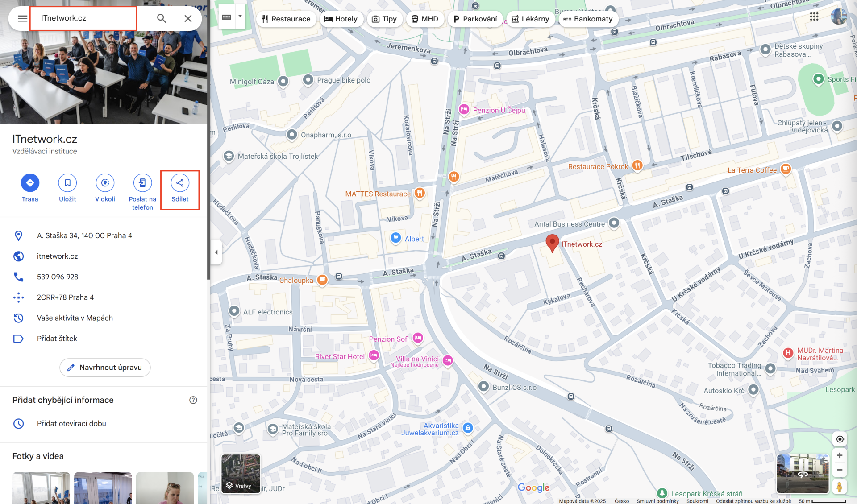
Task: Click the Poslat na telefon icon
Action: pyautogui.click(x=142, y=183)
